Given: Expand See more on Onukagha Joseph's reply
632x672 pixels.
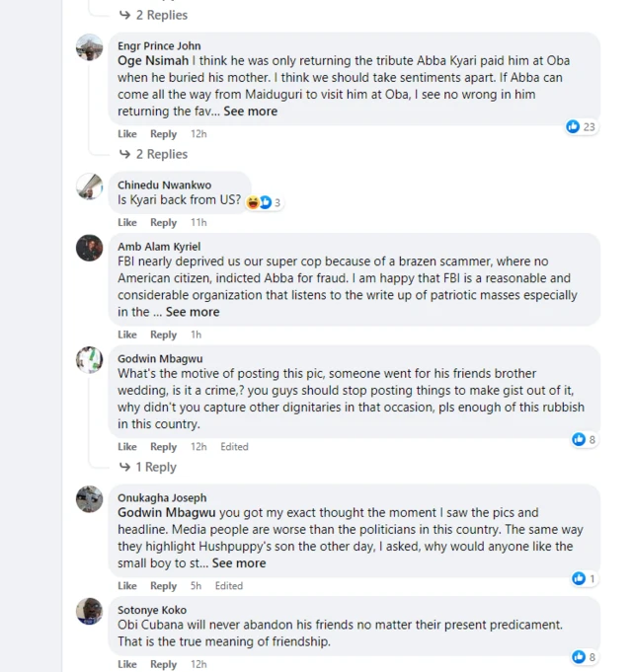Looking at the screenshot, I should tap(238, 563).
